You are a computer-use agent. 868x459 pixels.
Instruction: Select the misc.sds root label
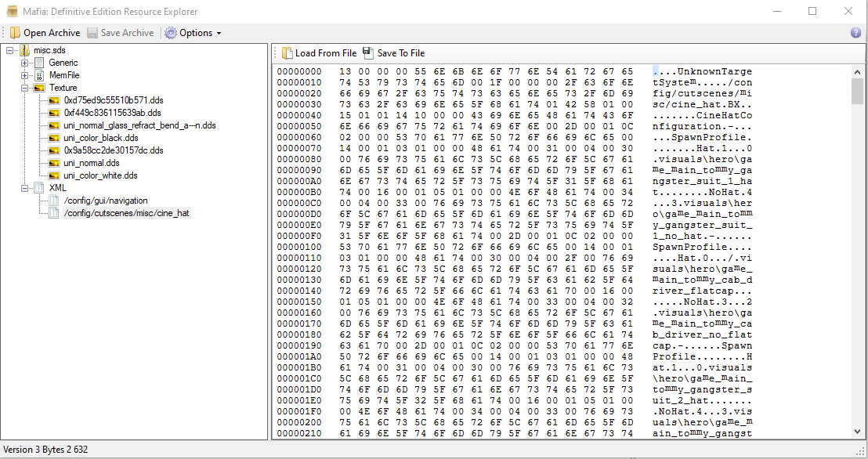tap(49, 50)
